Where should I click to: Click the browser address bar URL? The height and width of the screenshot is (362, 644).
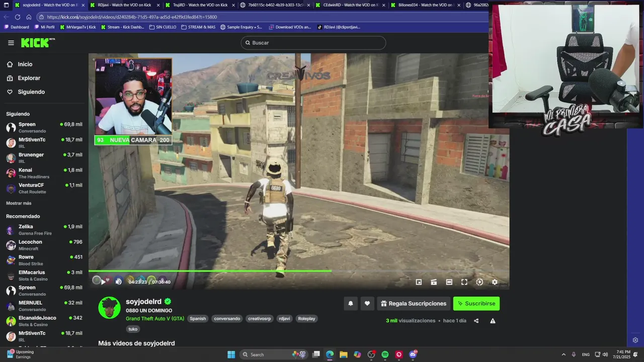(132, 17)
